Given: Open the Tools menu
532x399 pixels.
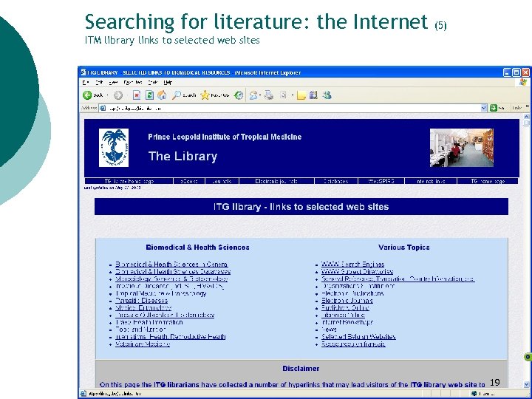Looking at the screenshot, I should pos(153,82).
